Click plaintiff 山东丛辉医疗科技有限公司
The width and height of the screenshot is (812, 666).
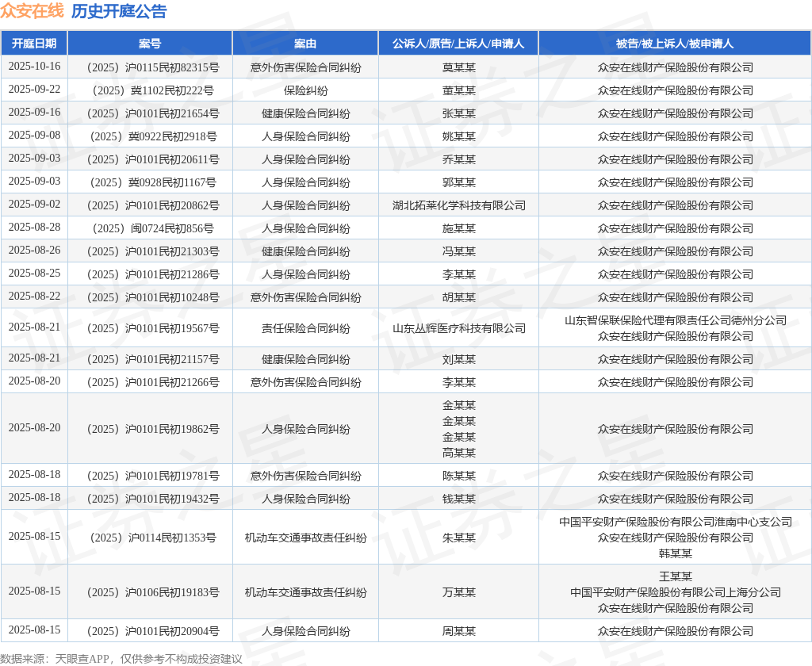coord(459,328)
